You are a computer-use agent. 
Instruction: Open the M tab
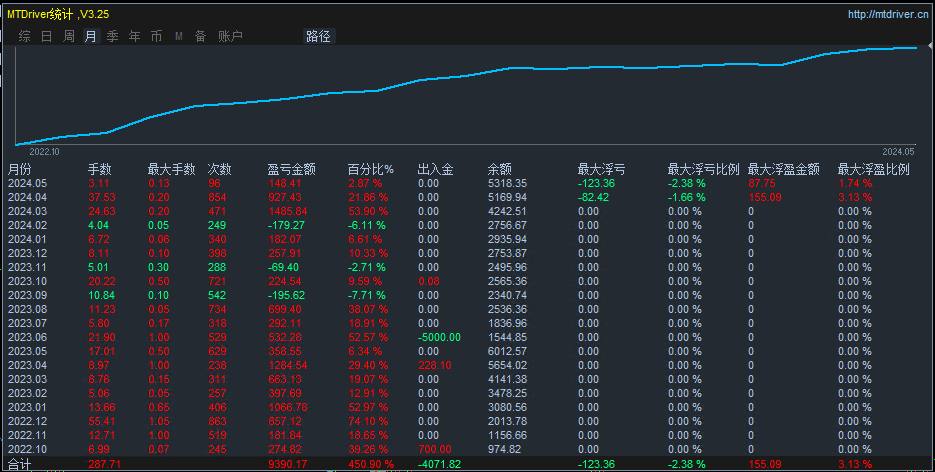click(x=178, y=36)
